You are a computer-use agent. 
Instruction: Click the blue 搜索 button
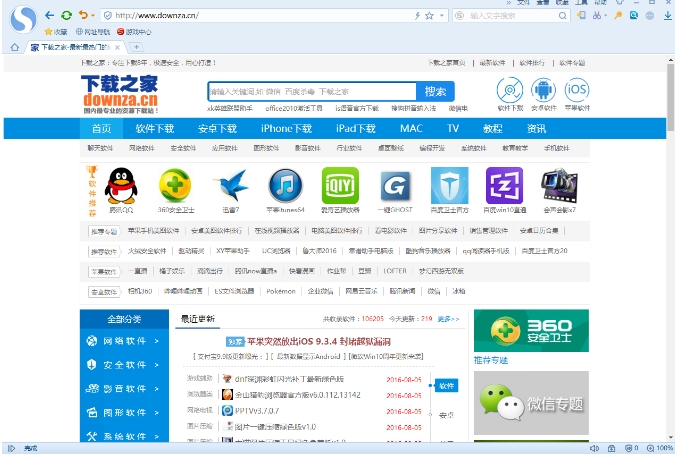tap(435, 92)
